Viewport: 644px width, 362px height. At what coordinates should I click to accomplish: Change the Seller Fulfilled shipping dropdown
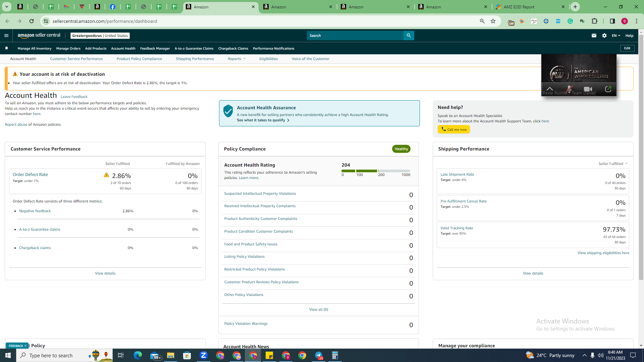point(613,164)
